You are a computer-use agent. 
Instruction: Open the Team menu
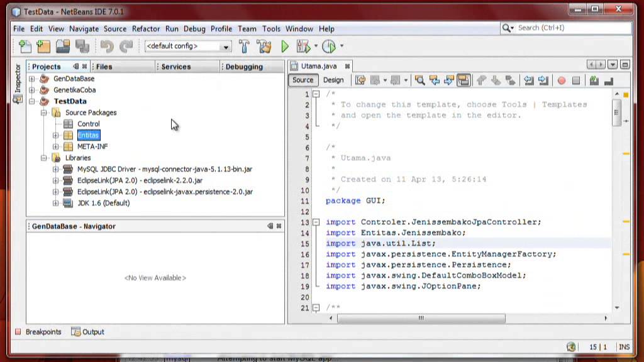[x=247, y=29]
